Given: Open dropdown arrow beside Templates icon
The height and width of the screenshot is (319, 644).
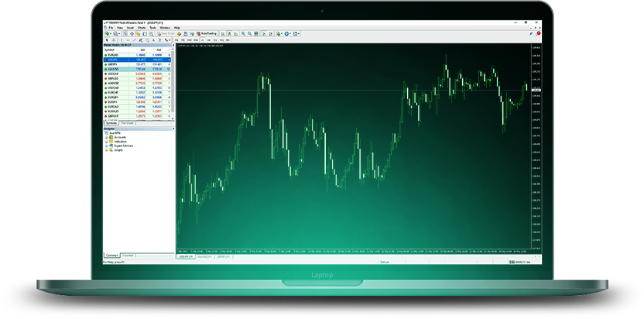Looking at the screenshot, I should click(299, 34).
